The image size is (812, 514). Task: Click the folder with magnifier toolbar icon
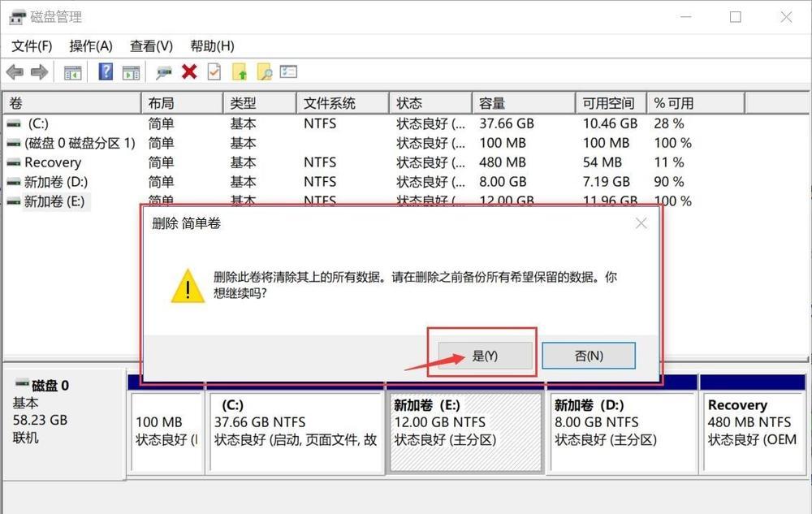pyautogui.click(x=264, y=72)
